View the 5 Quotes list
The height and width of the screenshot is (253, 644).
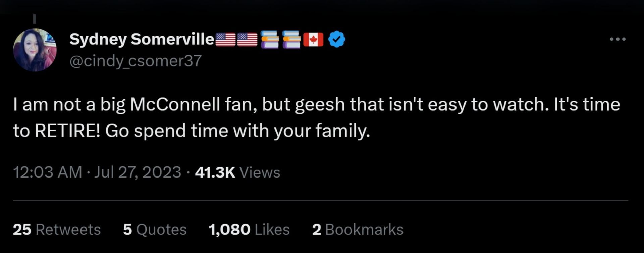(155, 230)
